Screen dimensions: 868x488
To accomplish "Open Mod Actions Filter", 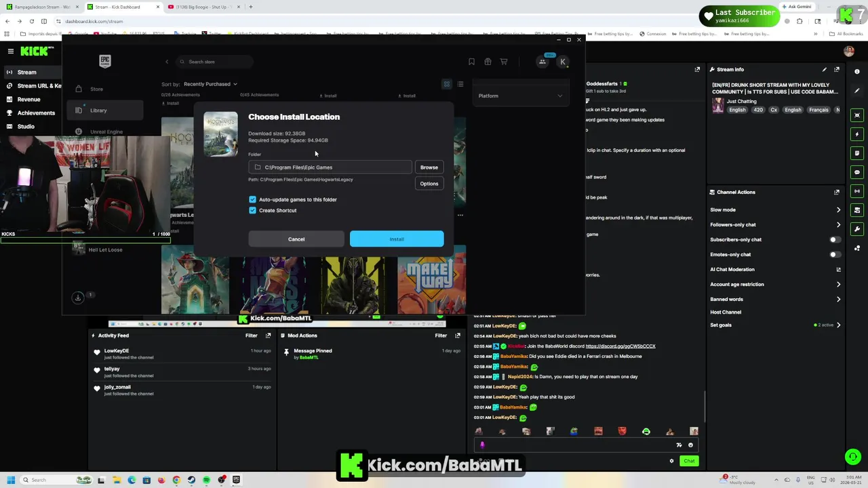I will point(441,335).
